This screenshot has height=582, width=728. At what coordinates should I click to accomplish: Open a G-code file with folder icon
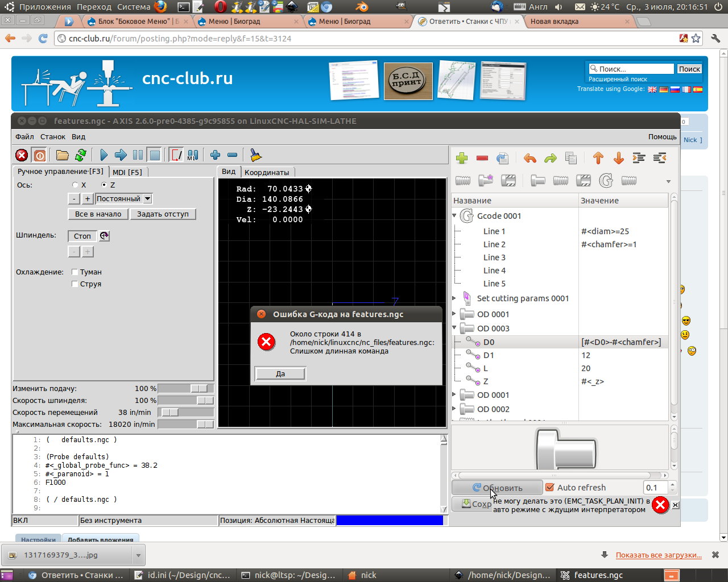(63, 155)
